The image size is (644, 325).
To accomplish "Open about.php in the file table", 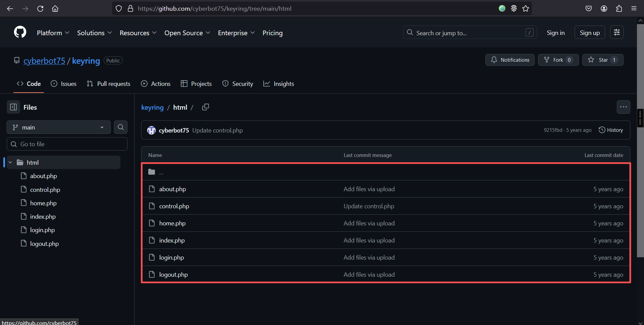I will pyautogui.click(x=172, y=189).
